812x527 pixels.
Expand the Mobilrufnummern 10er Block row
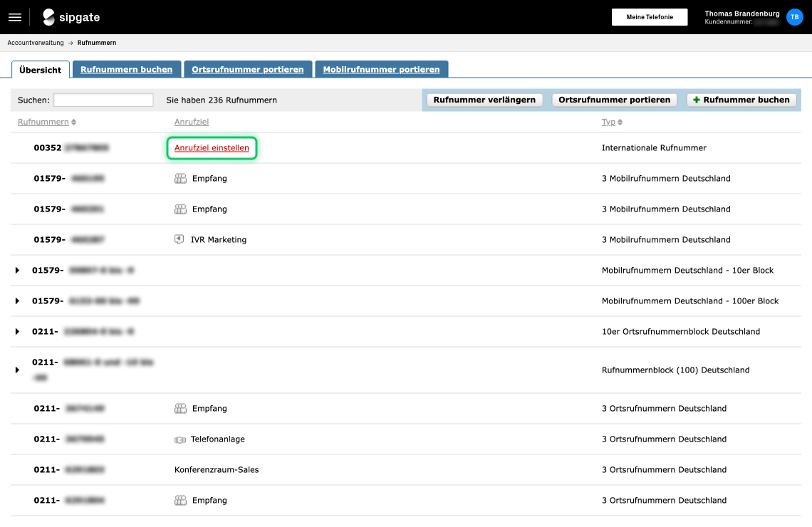17,270
